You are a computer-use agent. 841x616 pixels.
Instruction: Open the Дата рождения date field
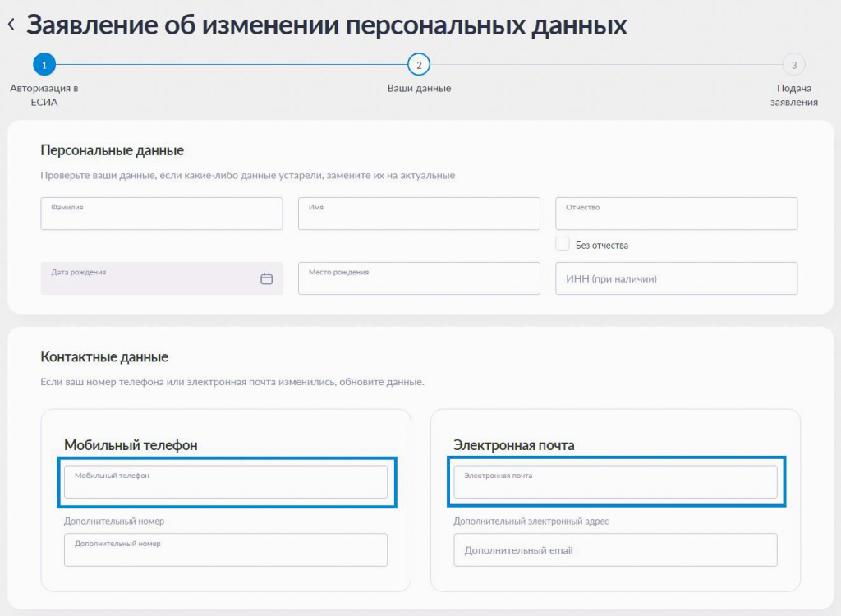tap(148, 278)
